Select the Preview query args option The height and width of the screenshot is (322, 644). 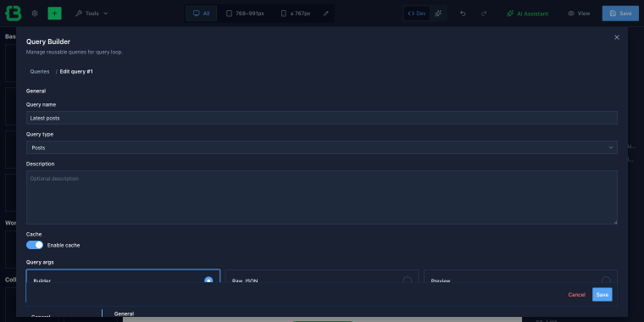[520, 276]
